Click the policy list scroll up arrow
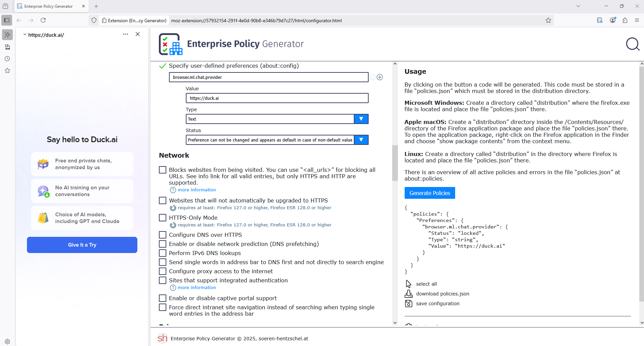 [x=395, y=64]
